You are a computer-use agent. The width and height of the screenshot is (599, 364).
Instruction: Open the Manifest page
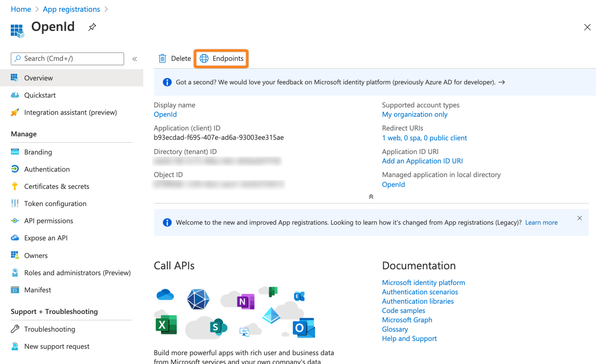(x=38, y=290)
